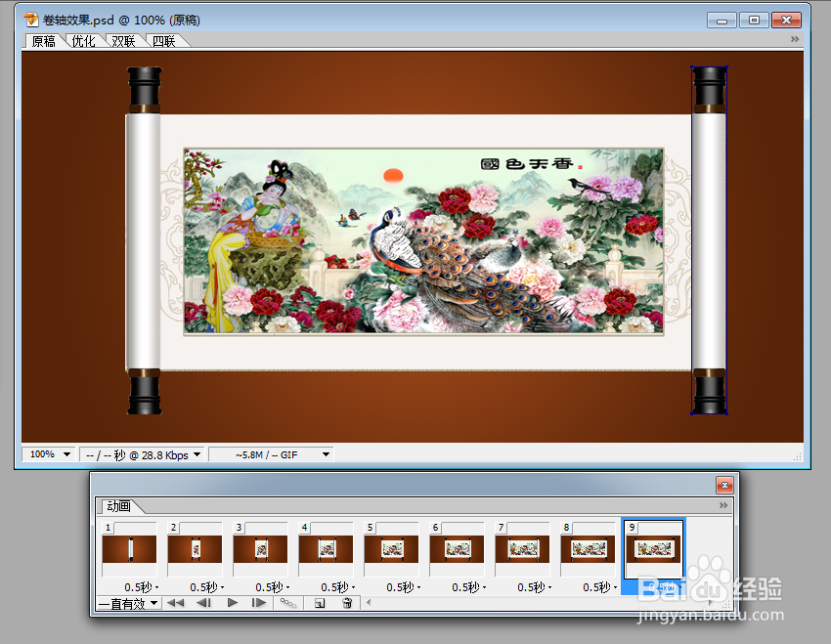The image size is (831, 644).
Task: Close the 卷轴效果.psd document window
Action: click(786, 21)
